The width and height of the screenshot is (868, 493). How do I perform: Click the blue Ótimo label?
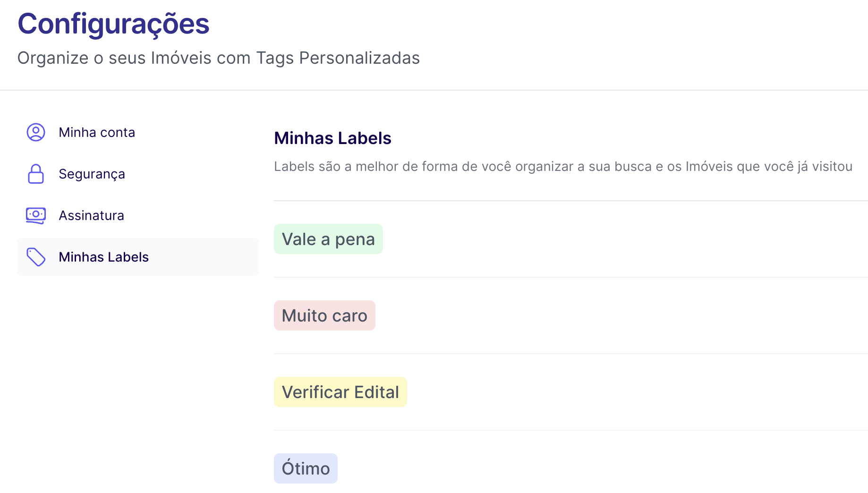tap(306, 468)
